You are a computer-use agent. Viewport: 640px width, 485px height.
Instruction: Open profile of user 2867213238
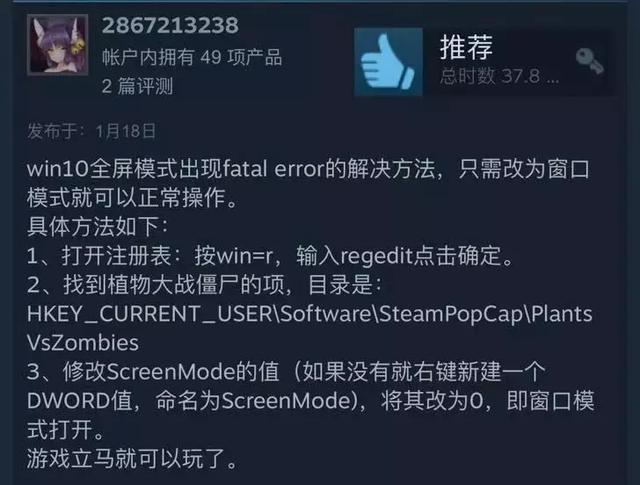click(170, 25)
